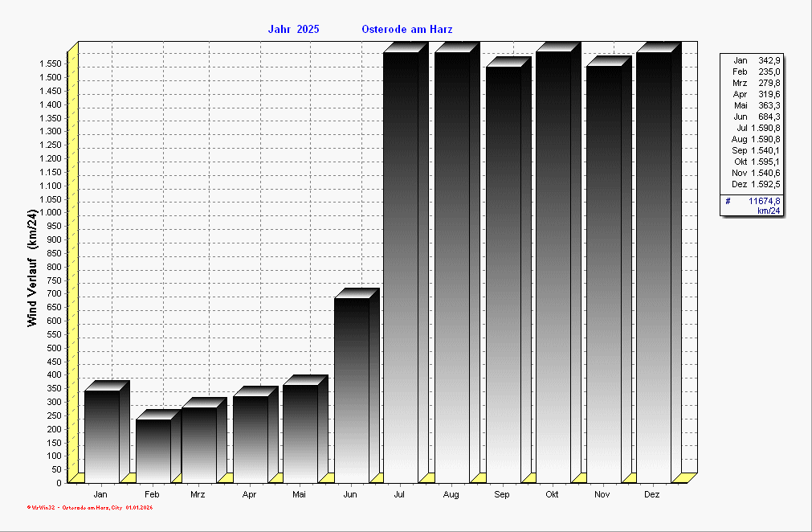
Task: Click the 1.000 tick on the y-axis
Action: [x=51, y=212]
